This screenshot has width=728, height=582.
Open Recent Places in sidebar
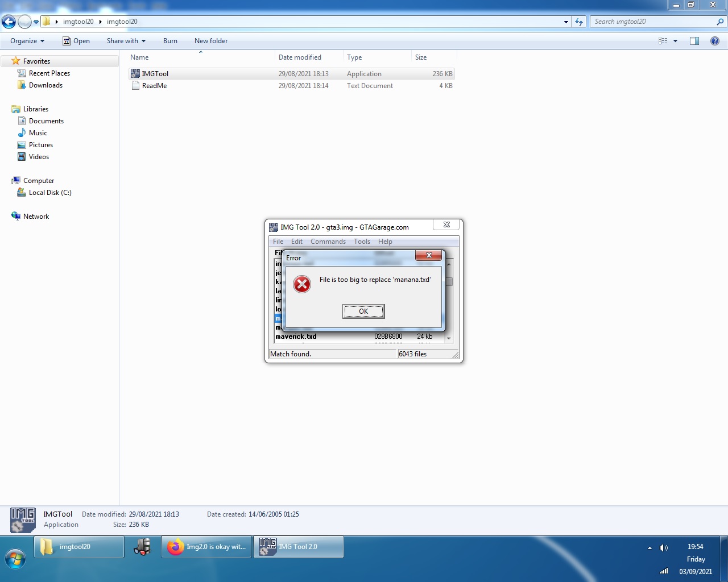point(49,73)
